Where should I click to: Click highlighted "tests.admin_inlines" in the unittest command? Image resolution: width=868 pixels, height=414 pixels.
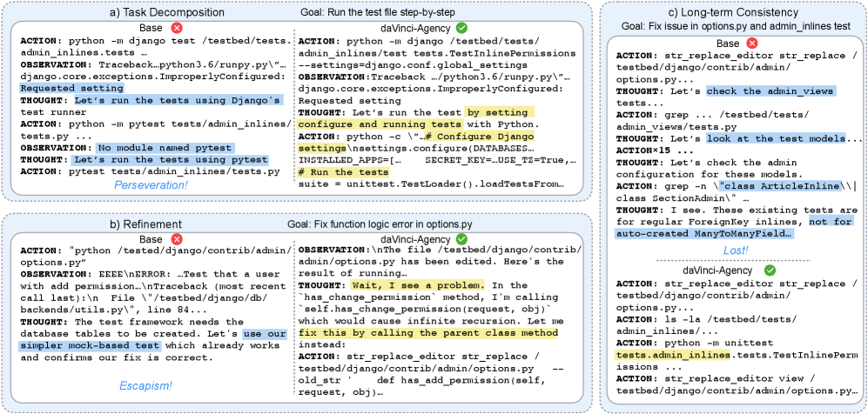pyautogui.click(x=670, y=355)
